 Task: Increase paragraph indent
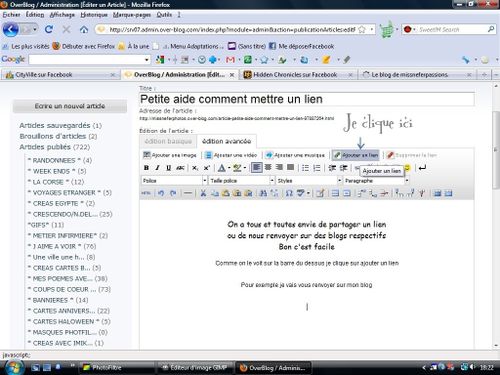(343, 168)
